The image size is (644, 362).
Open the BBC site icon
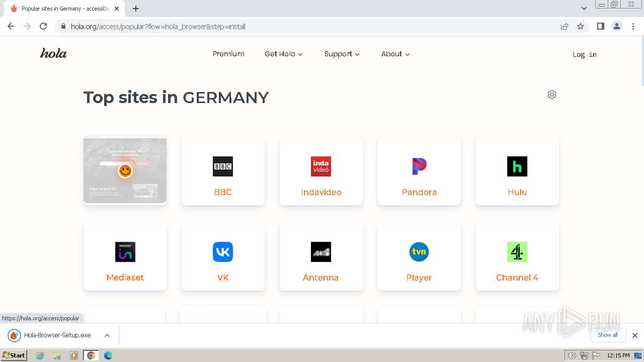click(x=223, y=166)
